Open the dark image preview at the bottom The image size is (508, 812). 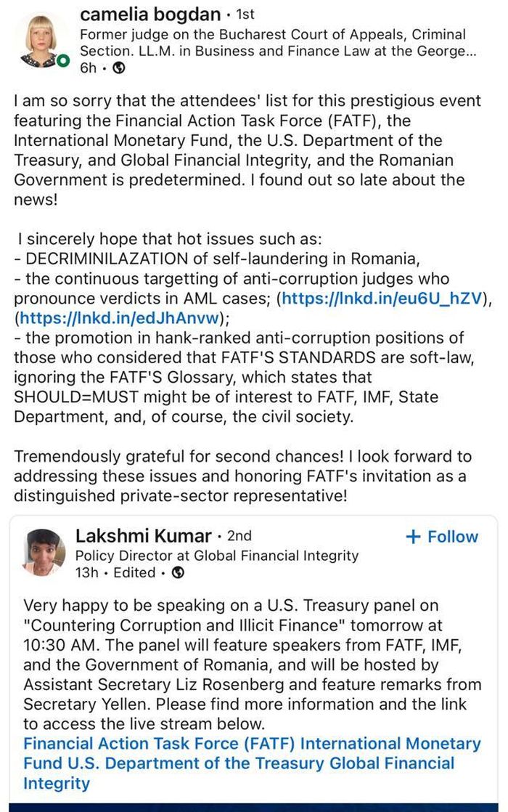(254, 806)
